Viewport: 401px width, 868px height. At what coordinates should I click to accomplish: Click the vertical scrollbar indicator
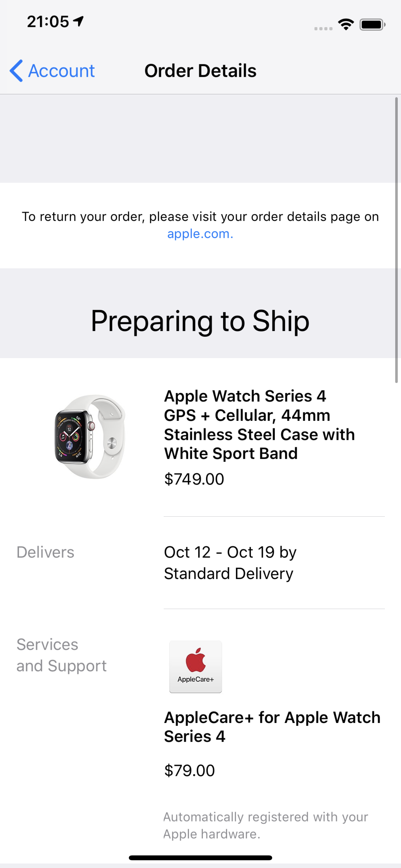[x=396, y=240]
